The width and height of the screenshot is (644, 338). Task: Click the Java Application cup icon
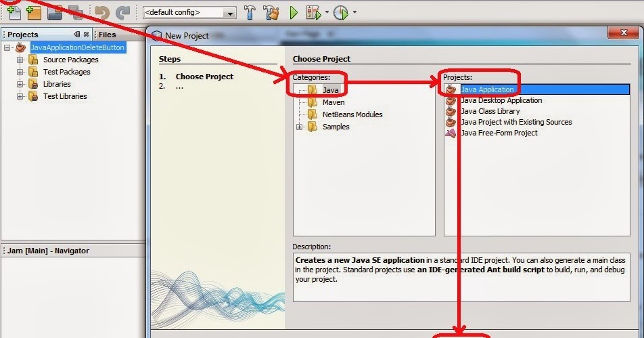coord(451,89)
